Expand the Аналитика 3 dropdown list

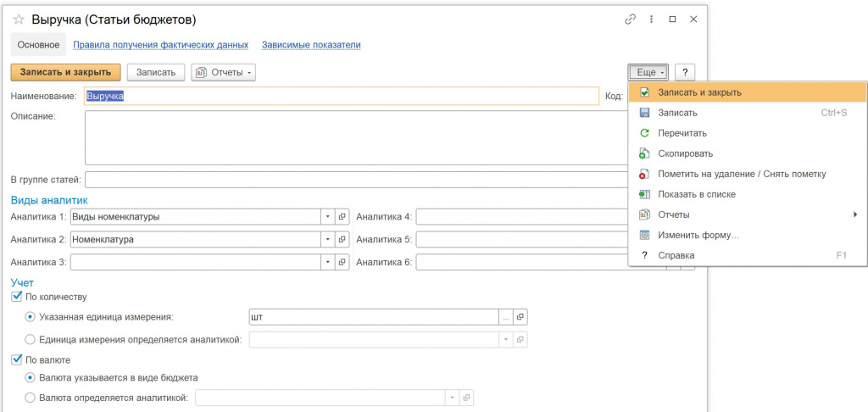coord(328,262)
